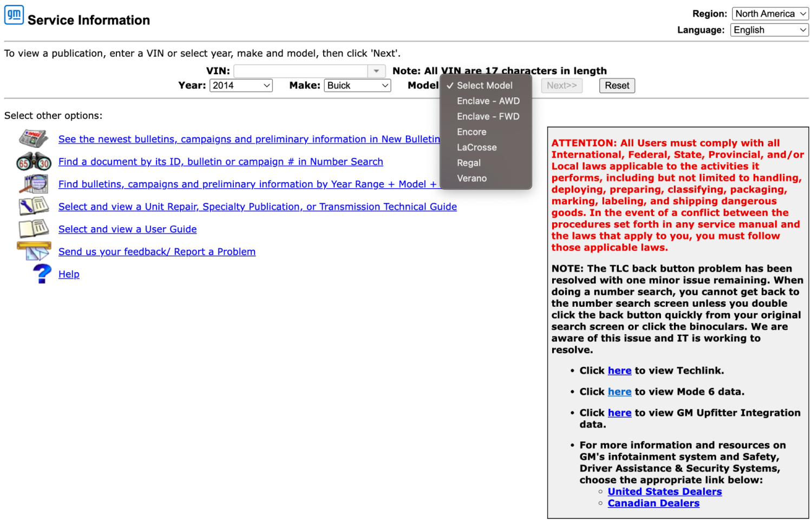
Task: Open Select and view a Unit Repair link
Action: pyautogui.click(x=258, y=207)
